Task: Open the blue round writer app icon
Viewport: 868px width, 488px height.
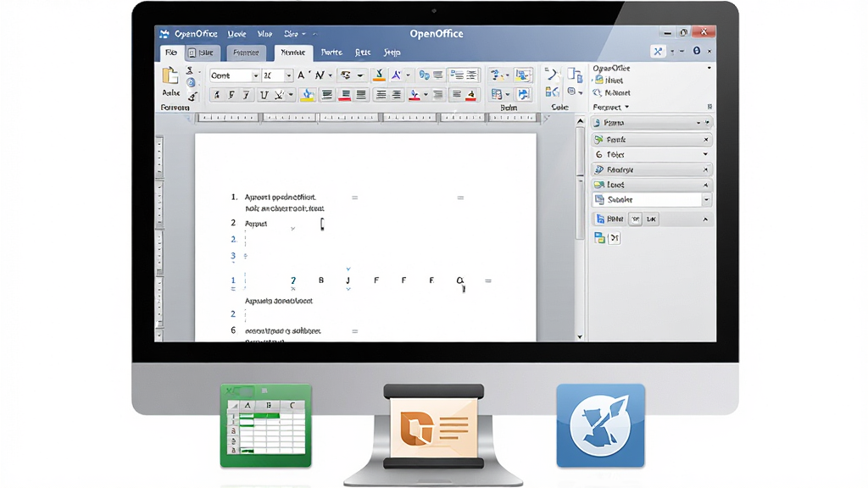Action: pyautogui.click(x=601, y=425)
